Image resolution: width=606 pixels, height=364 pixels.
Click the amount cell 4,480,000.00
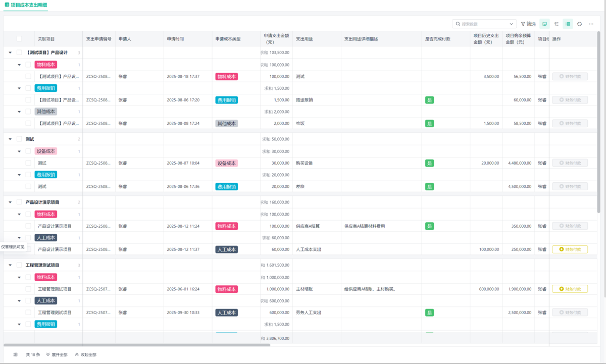(x=519, y=163)
